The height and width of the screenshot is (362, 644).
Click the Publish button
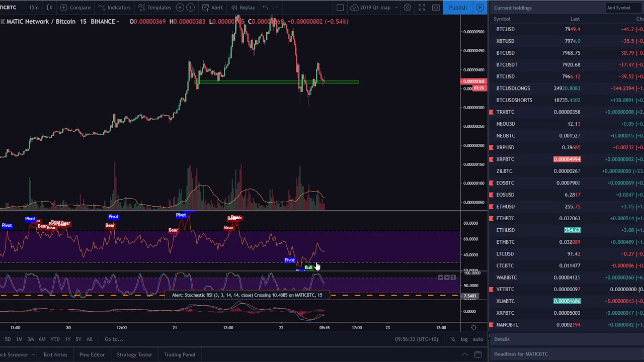[458, 8]
